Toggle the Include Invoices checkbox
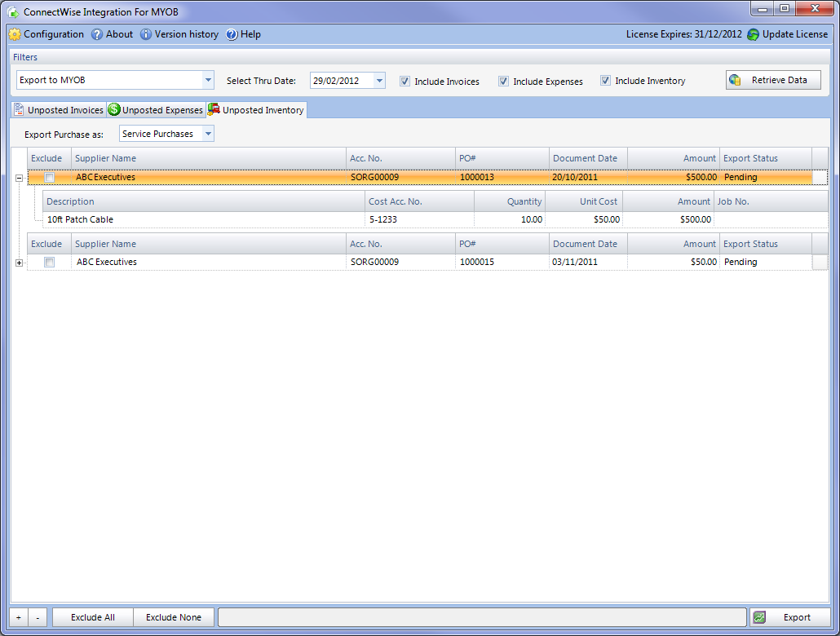Screen dimensions: 840x636 pos(405,81)
